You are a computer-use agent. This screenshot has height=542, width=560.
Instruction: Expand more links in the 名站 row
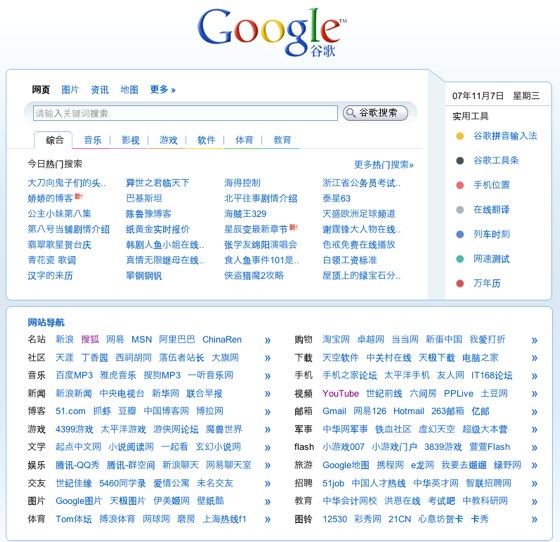tap(268, 341)
